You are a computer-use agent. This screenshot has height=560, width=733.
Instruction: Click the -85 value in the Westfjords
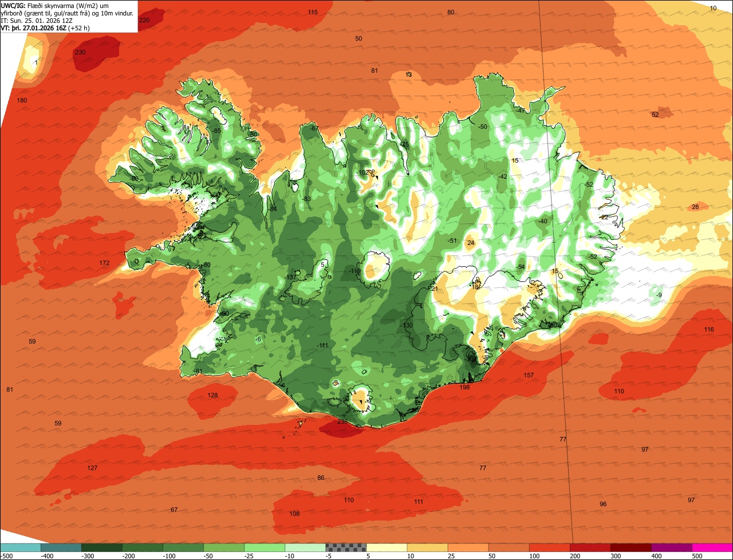(x=216, y=131)
